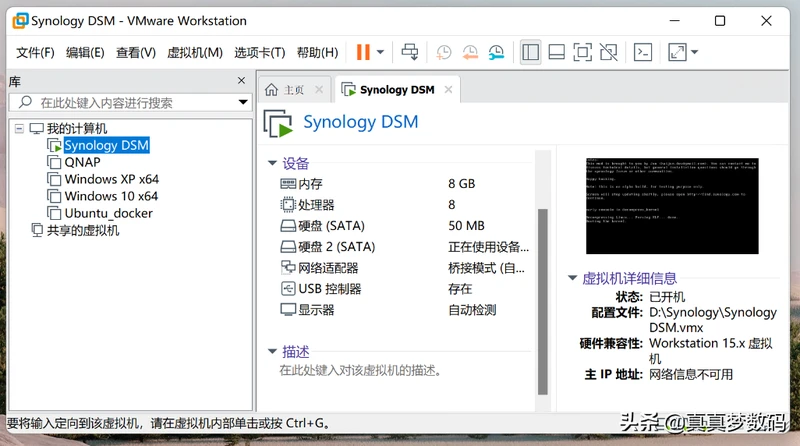Image resolution: width=800 pixels, height=446 pixels.
Task: Click the large Synology DSM heading icon
Action: coord(278,123)
